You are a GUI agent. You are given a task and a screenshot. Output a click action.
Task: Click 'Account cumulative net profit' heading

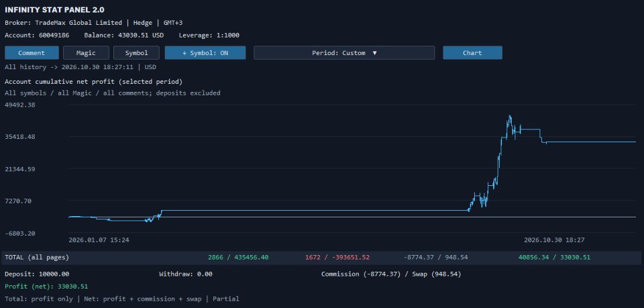(x=94, y=82)
